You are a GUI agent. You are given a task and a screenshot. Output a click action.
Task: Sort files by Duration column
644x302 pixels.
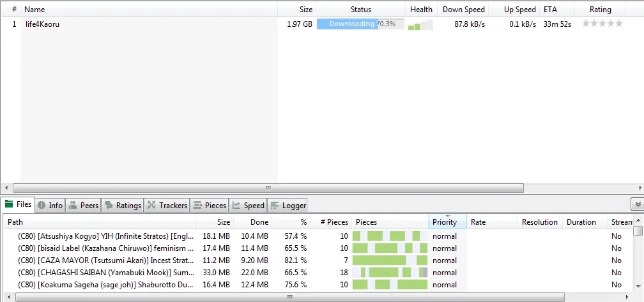pyautogui.click(x=585, y=222)
